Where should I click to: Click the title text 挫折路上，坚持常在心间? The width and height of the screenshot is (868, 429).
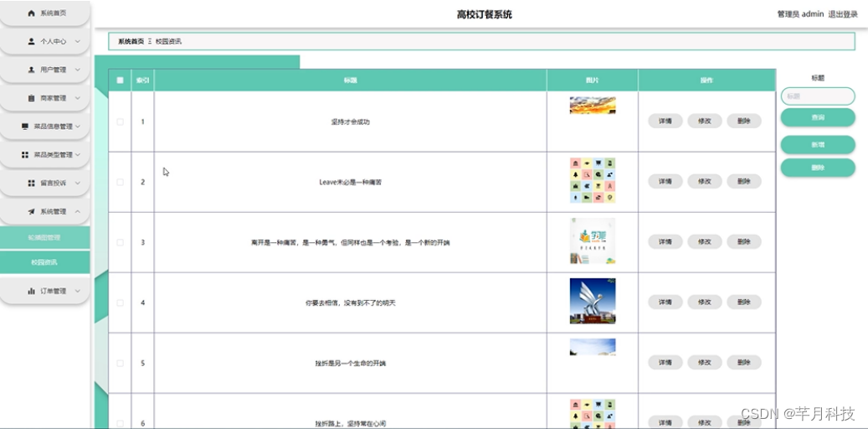tap(351, 424)
